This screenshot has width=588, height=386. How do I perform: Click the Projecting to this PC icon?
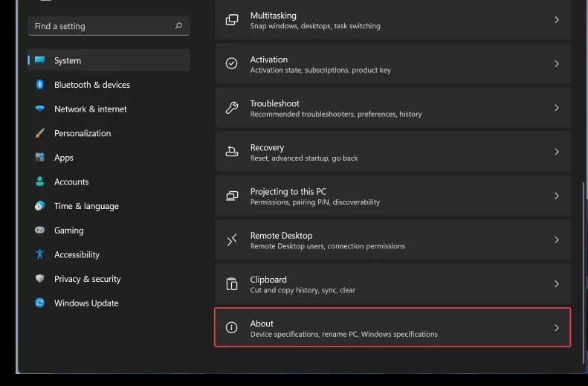click(x=232, y=196)
